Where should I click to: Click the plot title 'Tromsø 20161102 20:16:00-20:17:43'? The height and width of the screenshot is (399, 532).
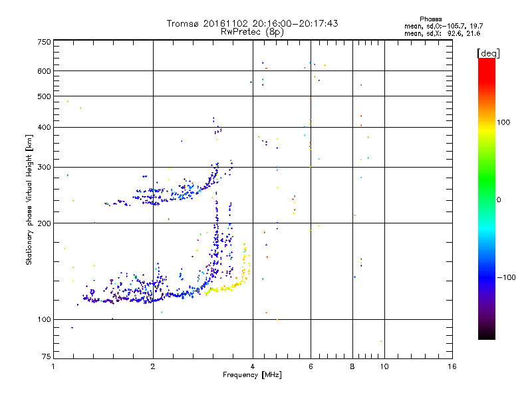point(252,23)
